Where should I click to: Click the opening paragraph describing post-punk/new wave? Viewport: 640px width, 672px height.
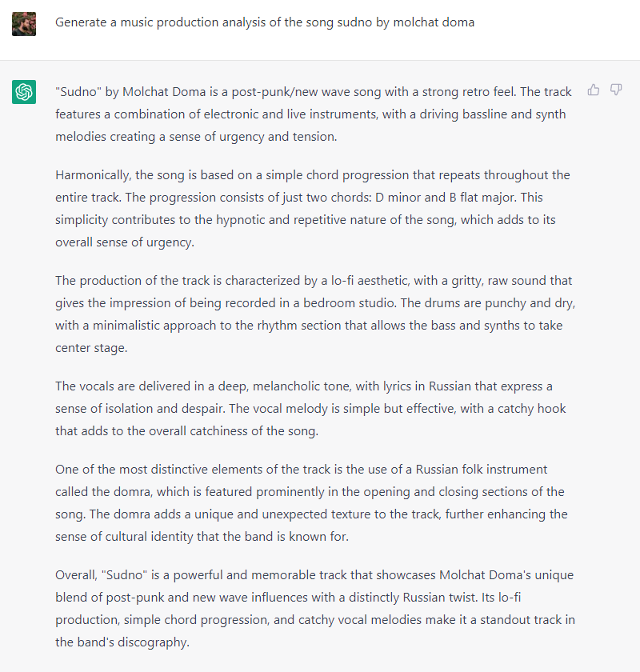click(315, 114)
